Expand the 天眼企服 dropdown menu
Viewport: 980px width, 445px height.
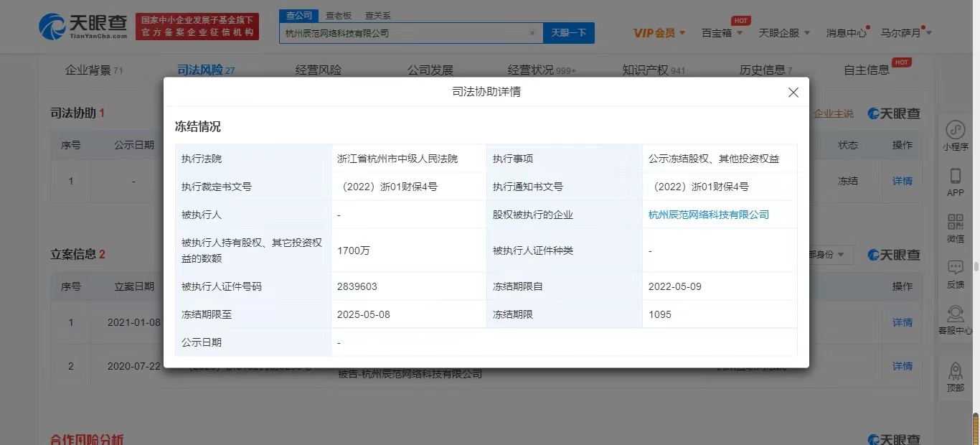pyautogui.click(x=784, y=33)
